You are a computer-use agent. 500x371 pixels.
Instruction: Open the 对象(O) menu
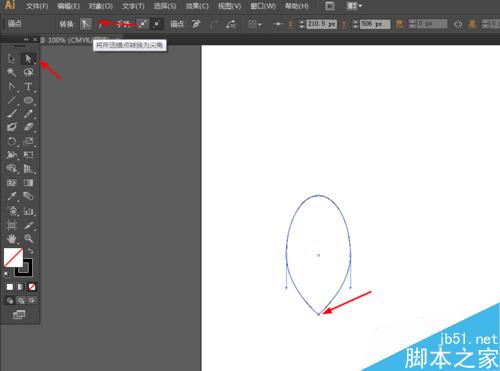tap(101, 6)
